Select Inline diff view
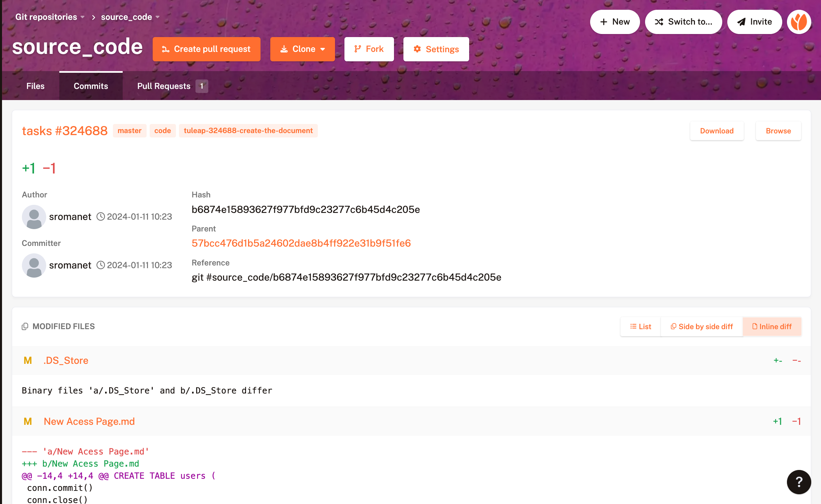Viewport: 821px width, 504px height. (772, 326)
